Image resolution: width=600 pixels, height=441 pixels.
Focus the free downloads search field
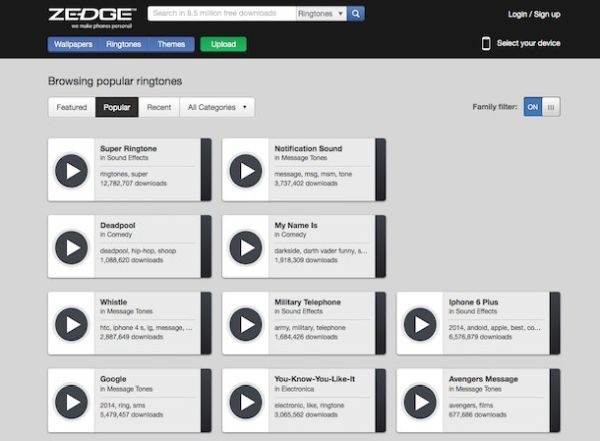pyautogui.click(x=221, y=14)
